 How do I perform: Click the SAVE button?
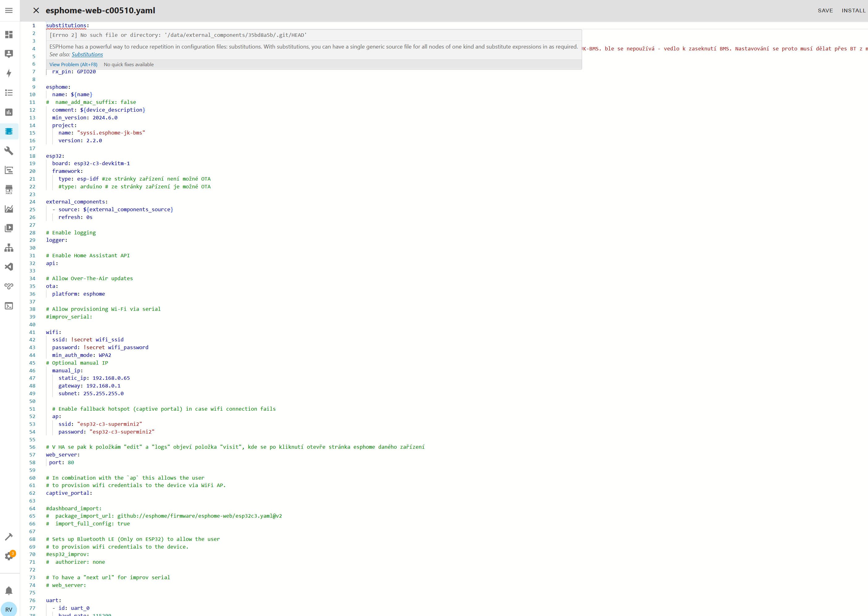(x=825, y=10)
